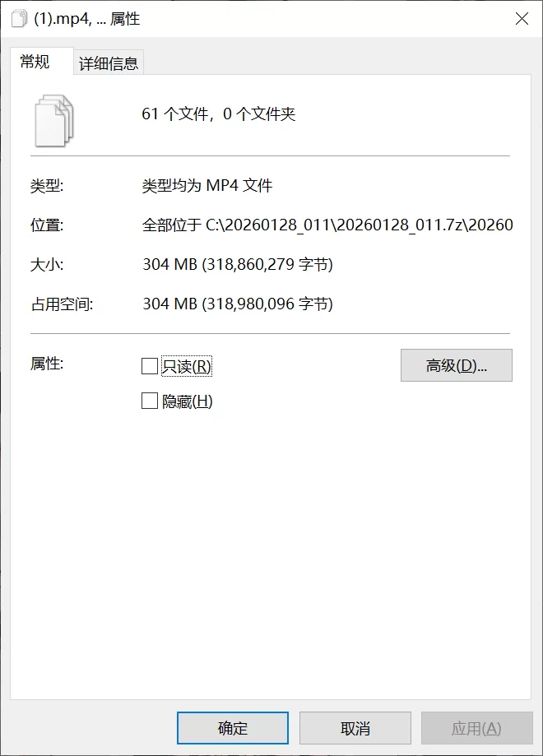Tick the 隐藏(H) checkbox

[x=150, y=401]
